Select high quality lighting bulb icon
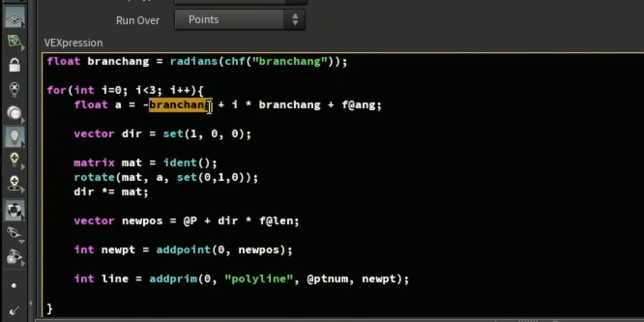Screen dimensions: 644x322 point(15,160)
